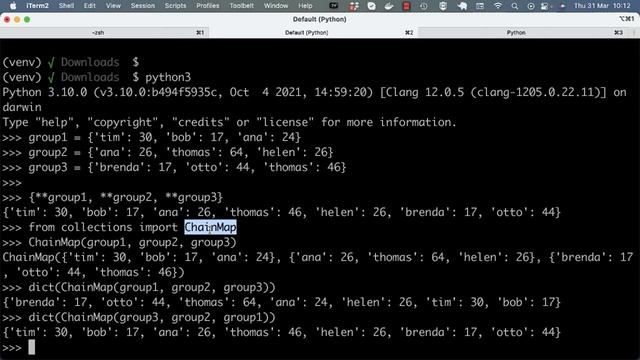Click the circular play menu bar icon
The width and height of the screenshot is (640, 360).
(x=531, y=6)
